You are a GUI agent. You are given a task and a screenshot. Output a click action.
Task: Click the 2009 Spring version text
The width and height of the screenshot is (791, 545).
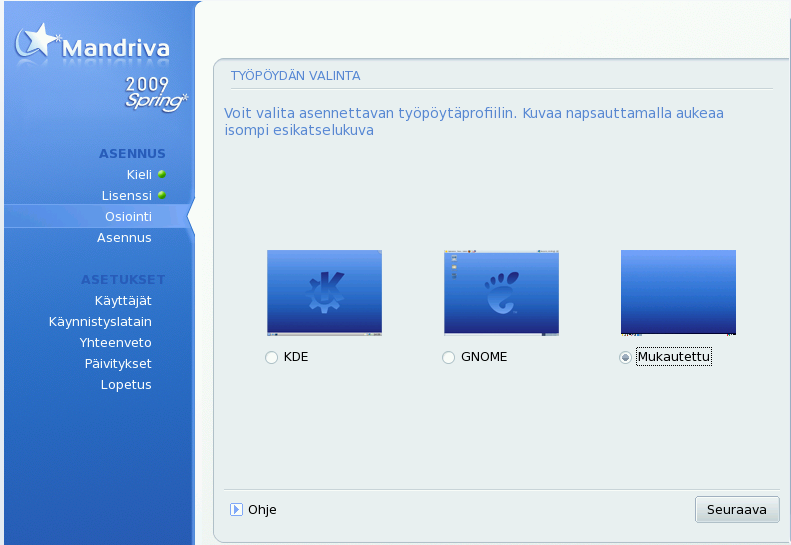(x=155, y=93)
